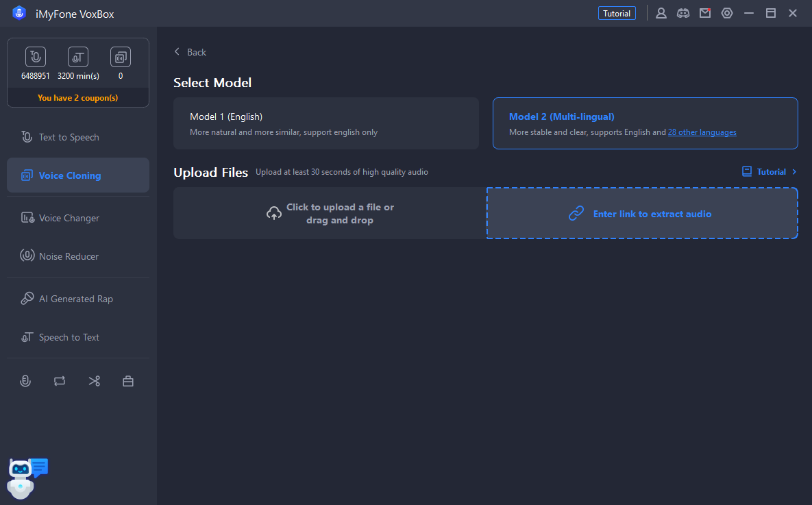Go back using the Back arrow

[x=190, y=52]
